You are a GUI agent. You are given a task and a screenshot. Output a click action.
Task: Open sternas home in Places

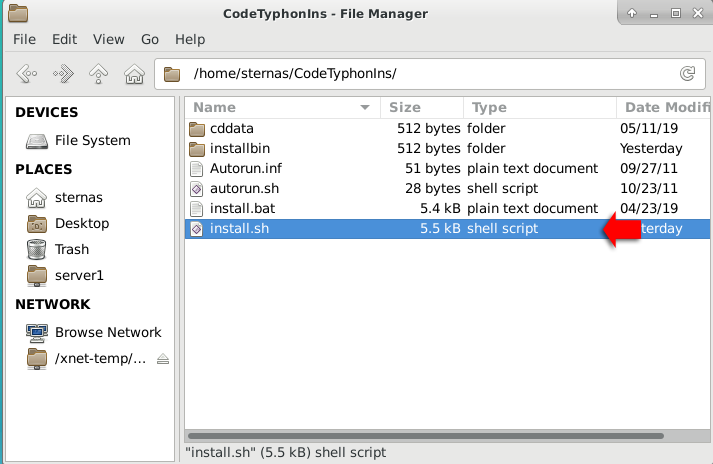[79, 197]
